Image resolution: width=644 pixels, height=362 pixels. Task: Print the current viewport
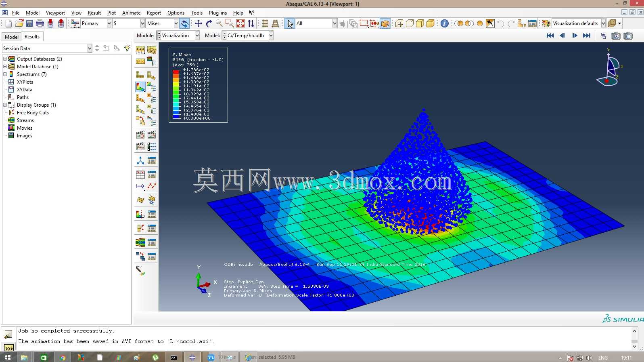[40, 23]
